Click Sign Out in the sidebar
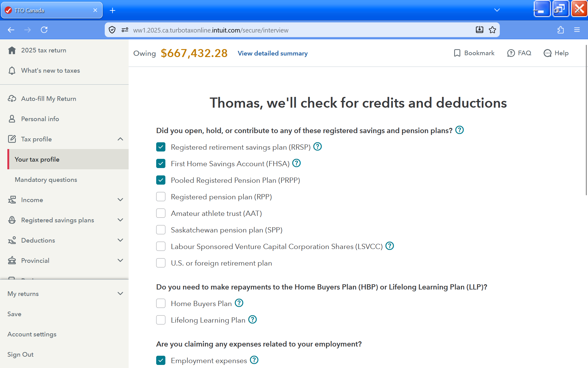The image size is (588, 368). [21, 355]
